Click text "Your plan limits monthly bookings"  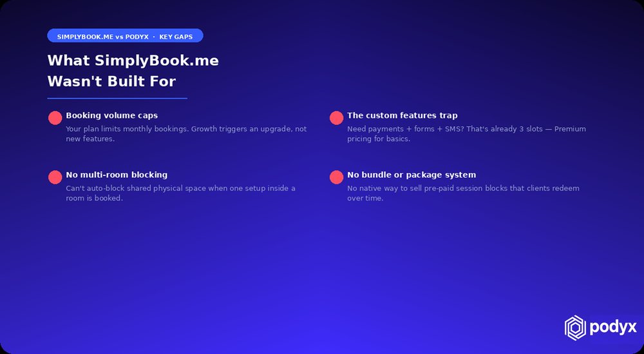click(127, 129)
